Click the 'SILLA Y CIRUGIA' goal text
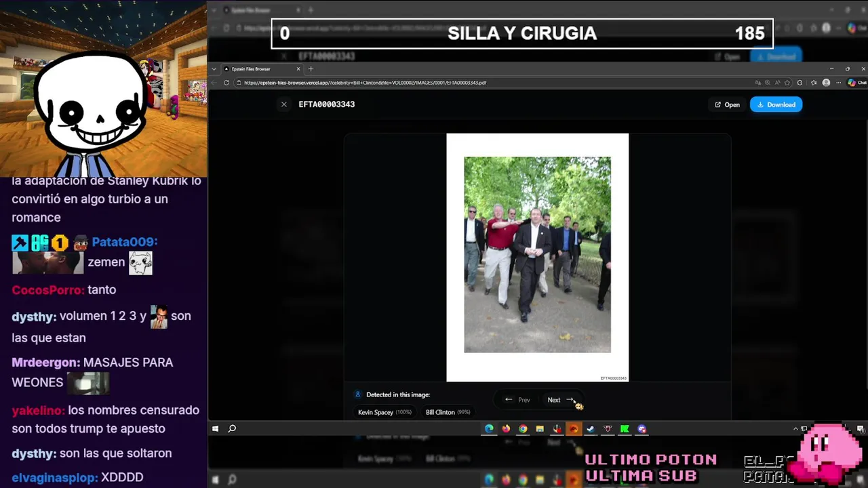Screen dimensions: 868x488 (x=522, y=33)
